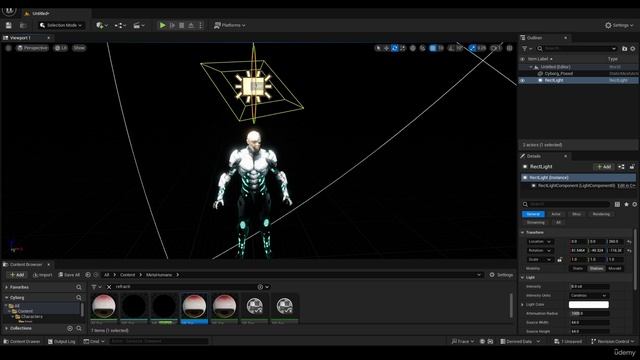Choose the select objects cursor tool in viewport
This screenshot has height=360, width=640.
tap(378, 48)
